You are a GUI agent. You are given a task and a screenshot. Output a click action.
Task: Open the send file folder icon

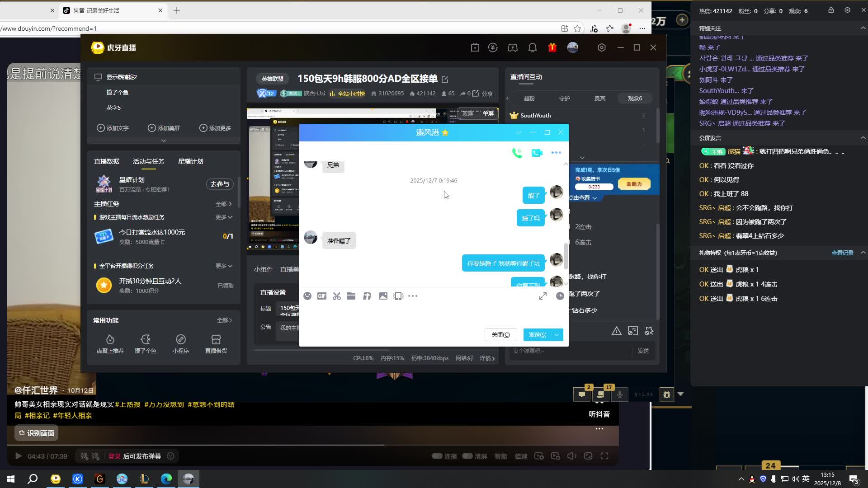click(351, 296)
